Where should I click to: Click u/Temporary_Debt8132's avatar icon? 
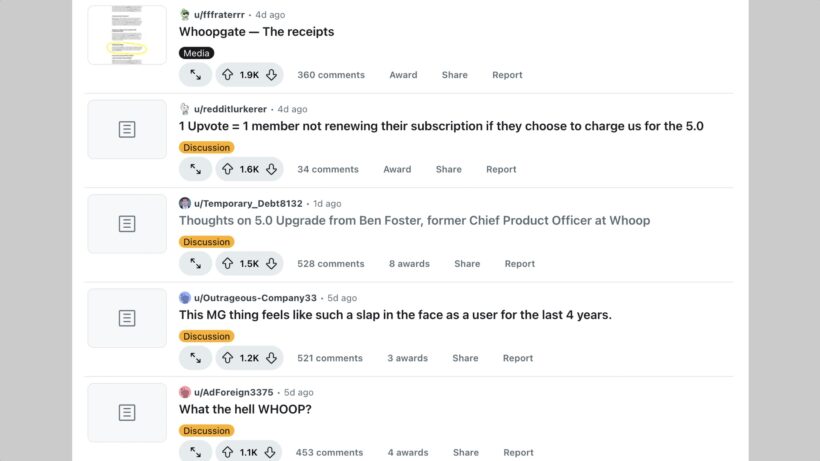[x=185, y=203]
